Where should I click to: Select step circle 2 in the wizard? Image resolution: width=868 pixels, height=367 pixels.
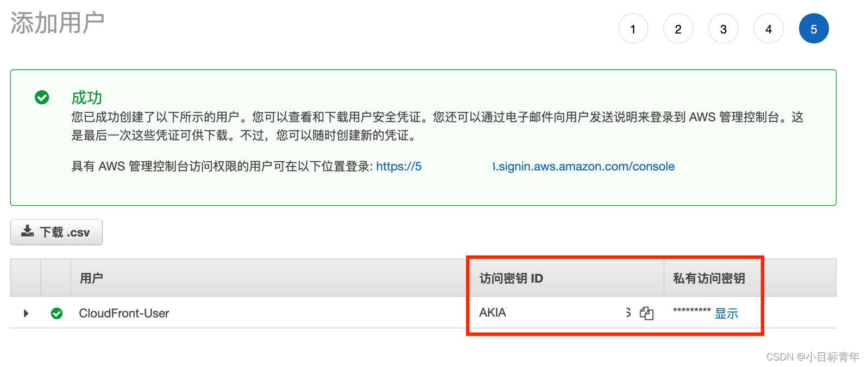678,29
